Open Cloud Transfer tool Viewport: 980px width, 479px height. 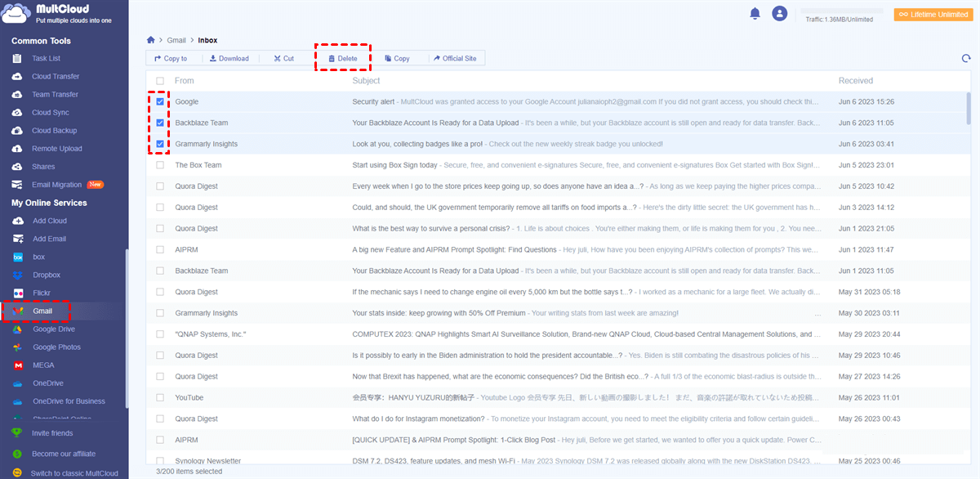tap(56, 77)
